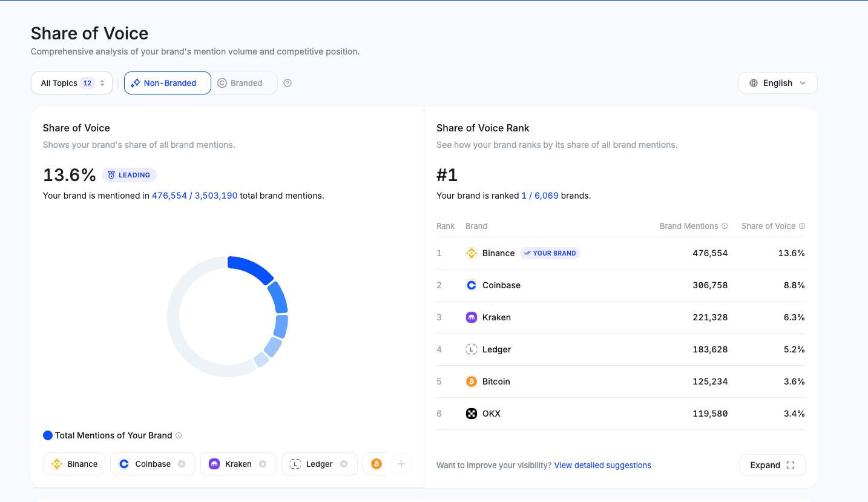Click the 476,554 / 3,503,190 mentions link
Screen dimensions: 868x502
(x=194, y=196)
